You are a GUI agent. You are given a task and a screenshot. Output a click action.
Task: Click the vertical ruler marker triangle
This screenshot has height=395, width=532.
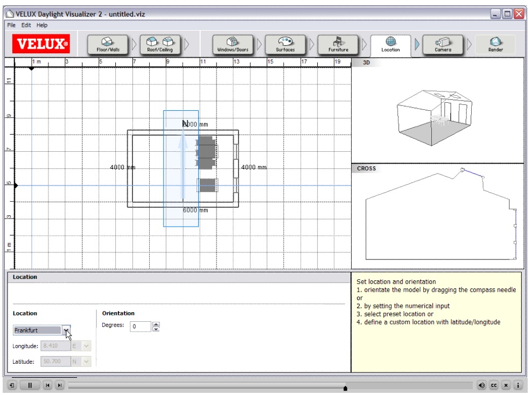16,186
